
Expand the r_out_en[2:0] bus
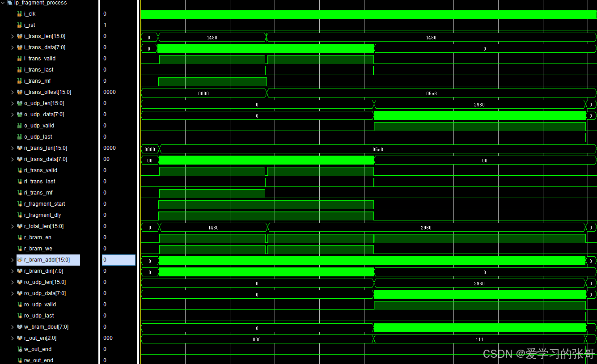pyautogui.click(x=13, y=338)
